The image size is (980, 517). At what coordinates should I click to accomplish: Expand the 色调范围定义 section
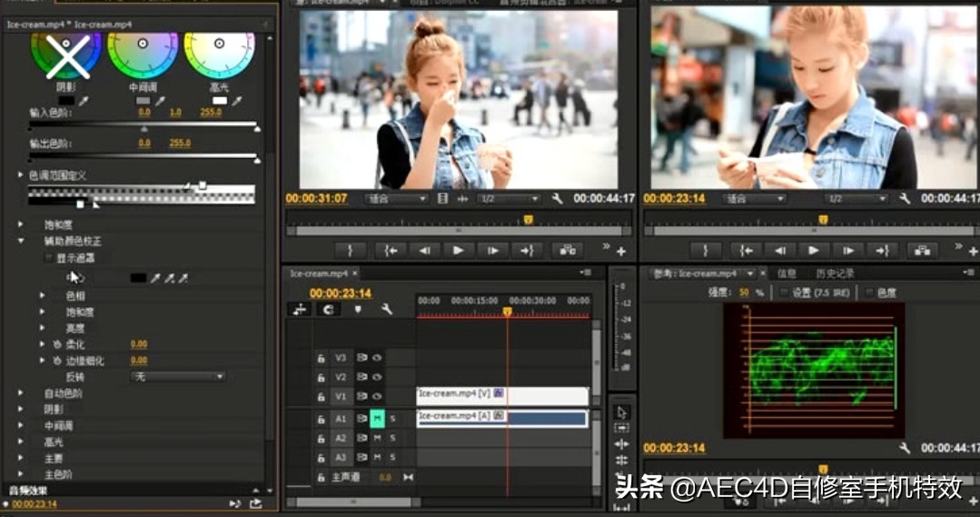pyautogui.click(x=21, y=174)
